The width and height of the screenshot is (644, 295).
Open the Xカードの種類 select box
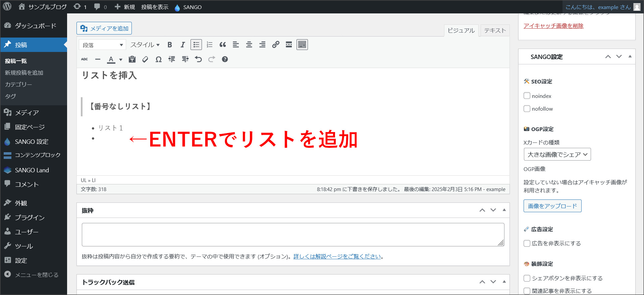[x=557, y=155]
